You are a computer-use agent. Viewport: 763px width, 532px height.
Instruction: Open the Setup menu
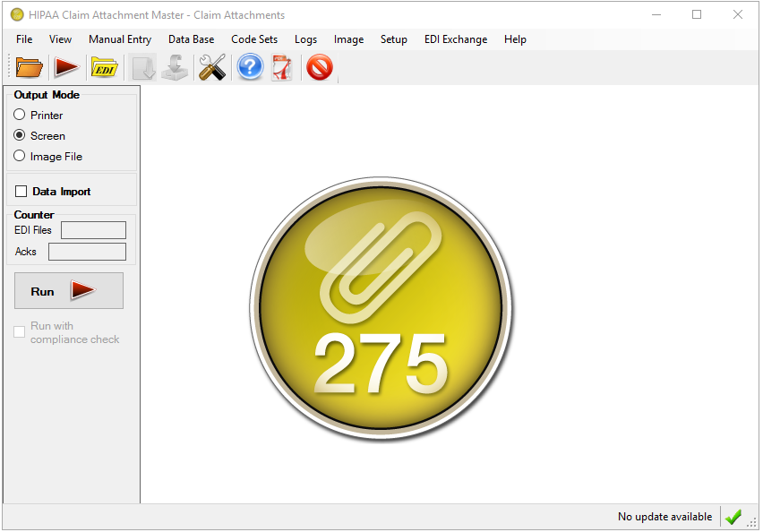393,39
